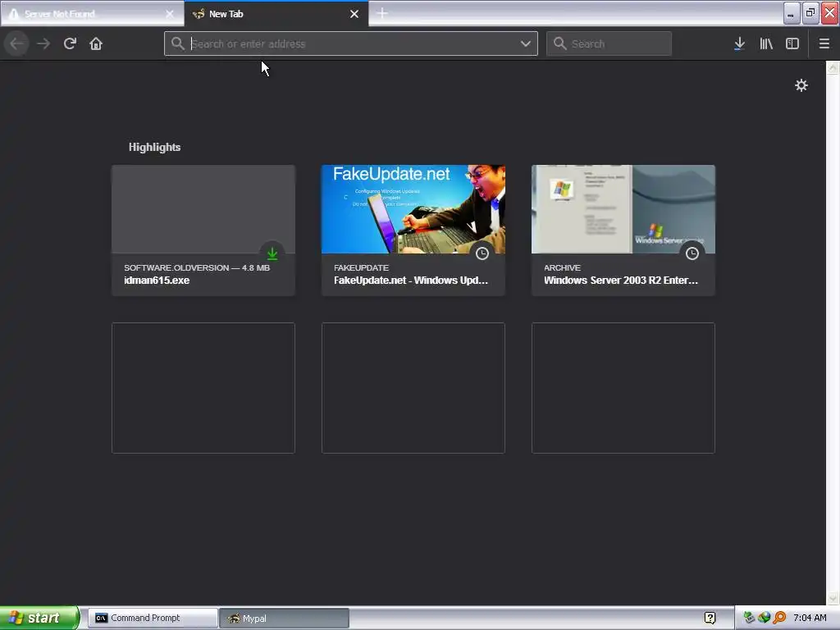
Task: Close the New Tab tab
Action: [x=354, y=14]
